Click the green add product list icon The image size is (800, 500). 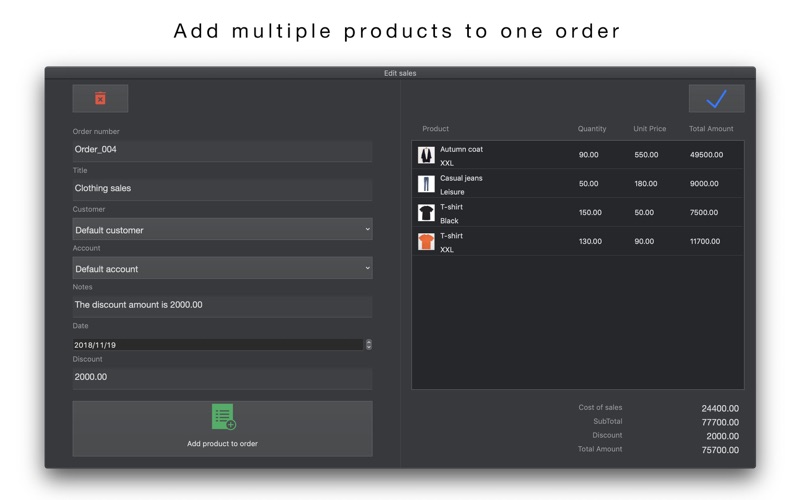coord(223,417)
